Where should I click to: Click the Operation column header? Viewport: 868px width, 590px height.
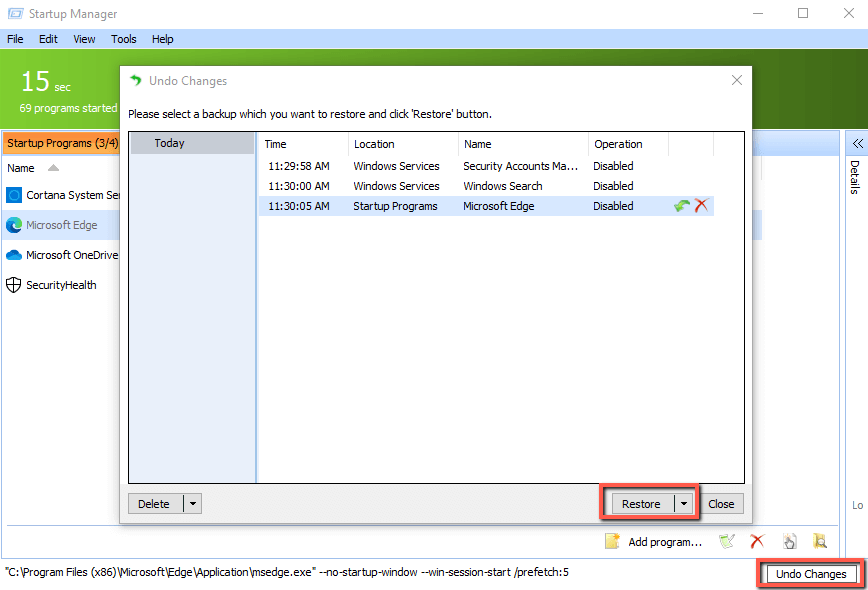coord(628,144)
